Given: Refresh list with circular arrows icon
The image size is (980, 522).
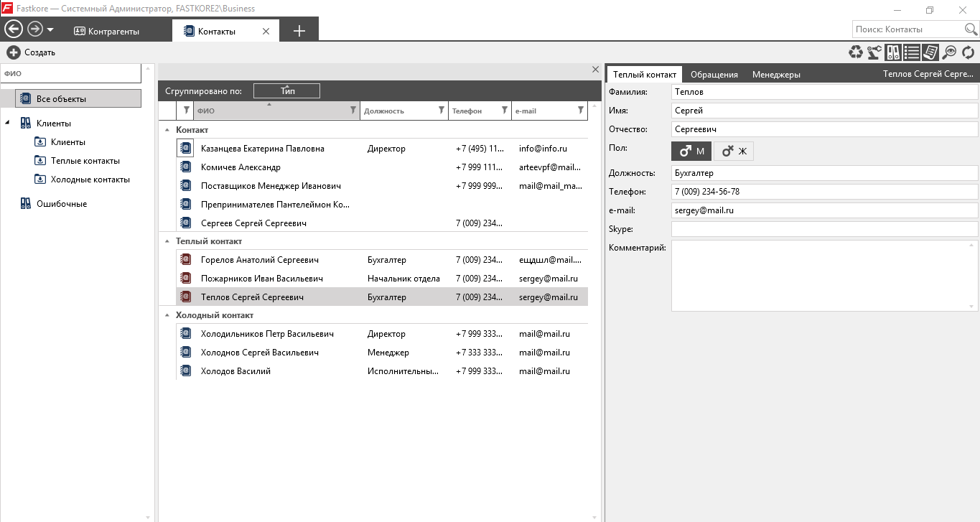Looking at the screenshot, I should (x=969, y=52).
